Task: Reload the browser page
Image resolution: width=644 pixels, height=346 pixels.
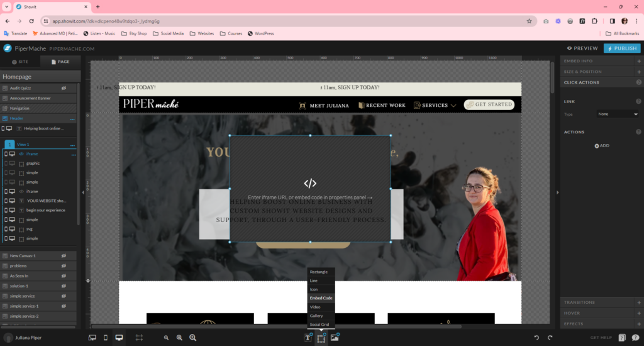Action: (31, 21)
